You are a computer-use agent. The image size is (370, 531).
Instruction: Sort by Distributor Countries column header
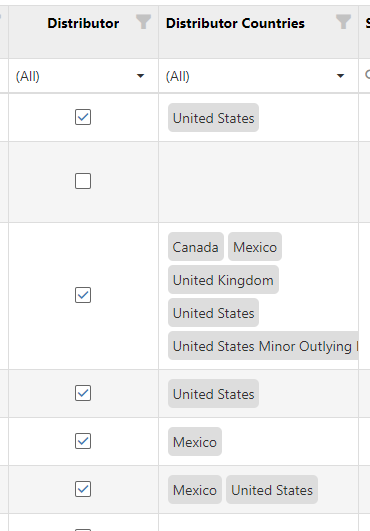235,23
